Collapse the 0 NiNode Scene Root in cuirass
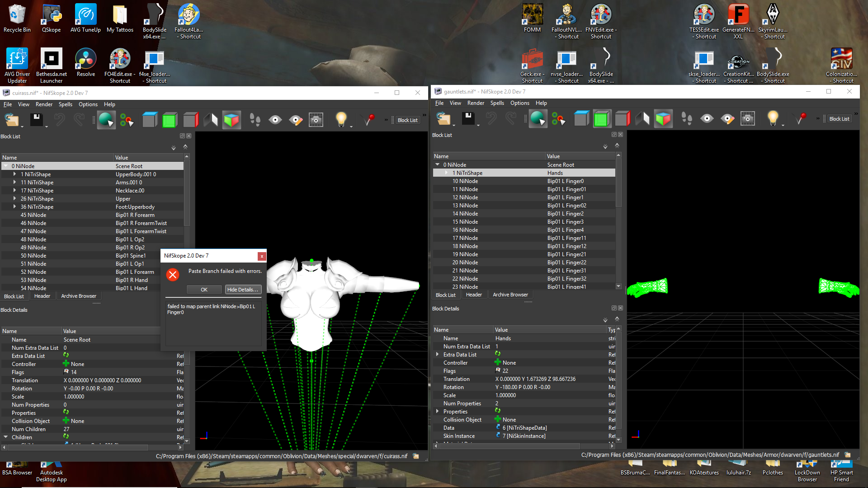Viewport: 868px width, 488px height. click(x=5, y=166)
